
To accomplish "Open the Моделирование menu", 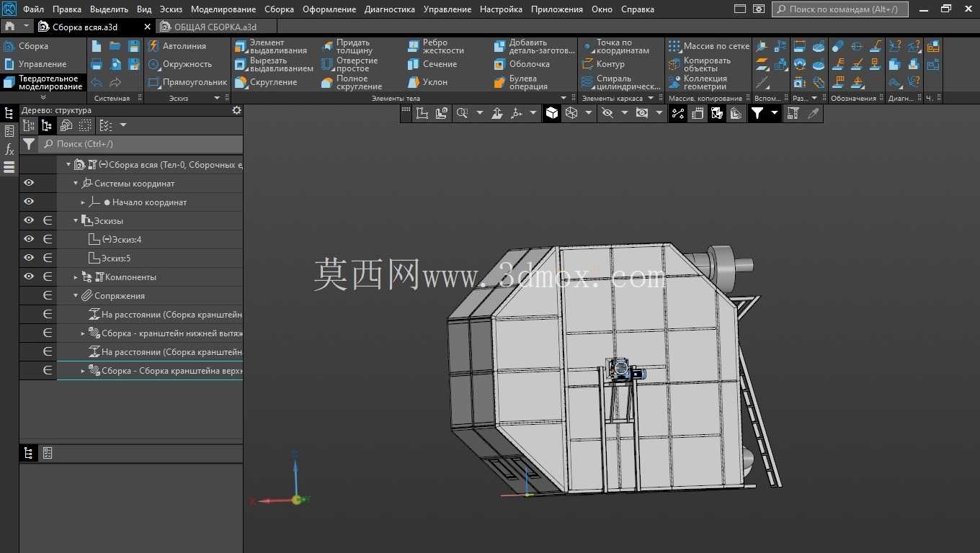I will [x=223, y=9].
